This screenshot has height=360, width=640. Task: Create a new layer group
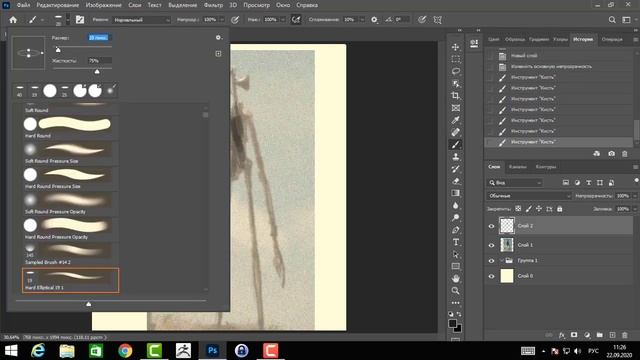click(x=599, y=335)
